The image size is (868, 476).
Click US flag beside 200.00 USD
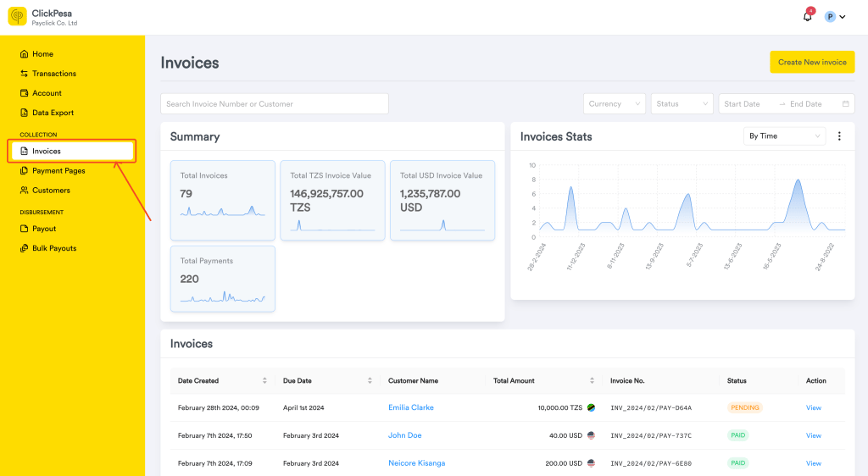(591, 463)
